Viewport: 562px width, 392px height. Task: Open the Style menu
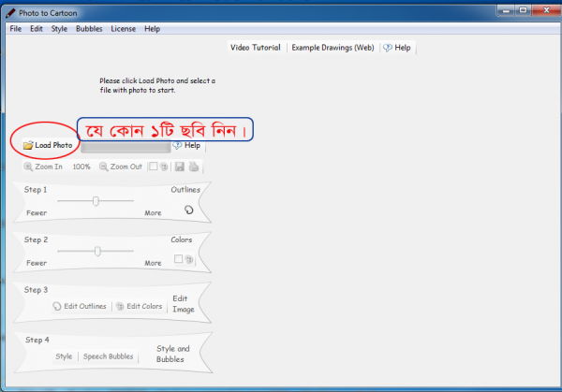click(x=59, y=29)
